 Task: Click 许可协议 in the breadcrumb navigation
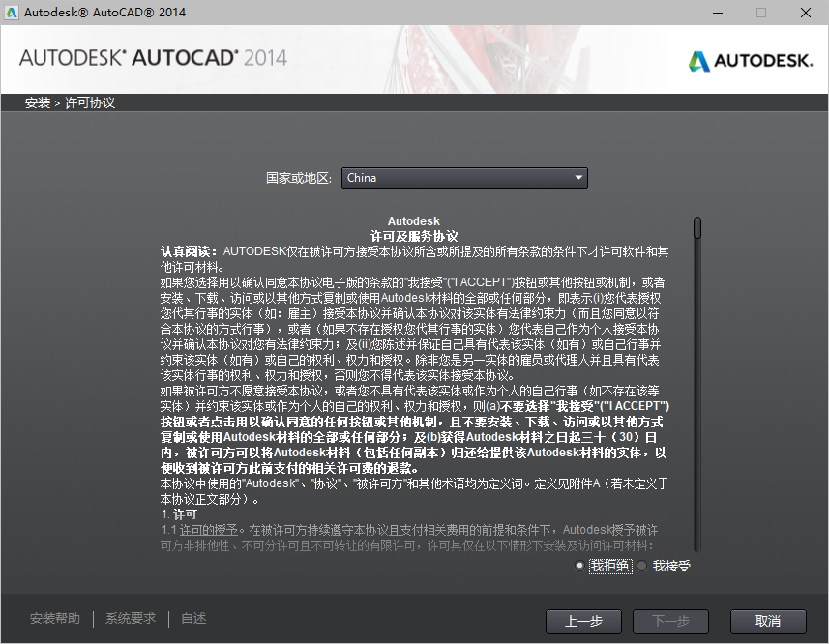coord(88,102)
